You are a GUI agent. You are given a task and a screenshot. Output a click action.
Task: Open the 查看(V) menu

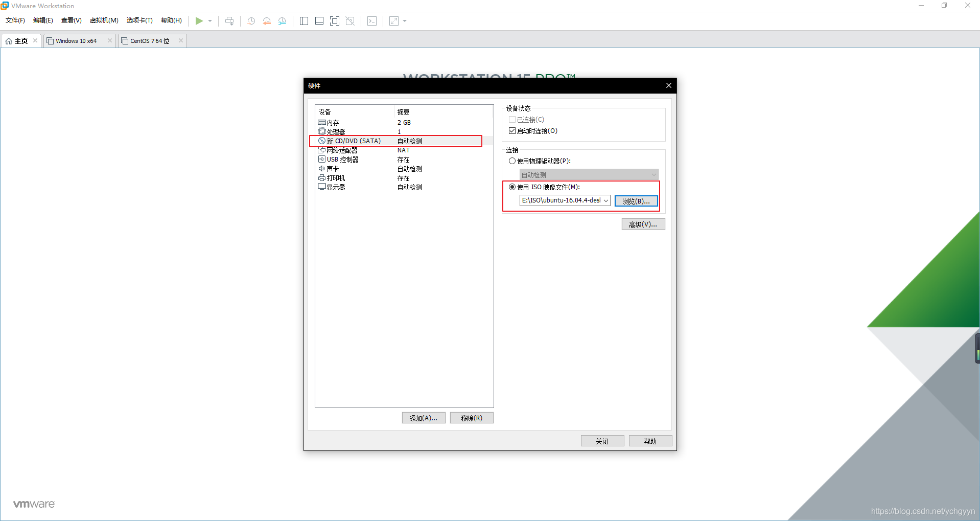71,20
